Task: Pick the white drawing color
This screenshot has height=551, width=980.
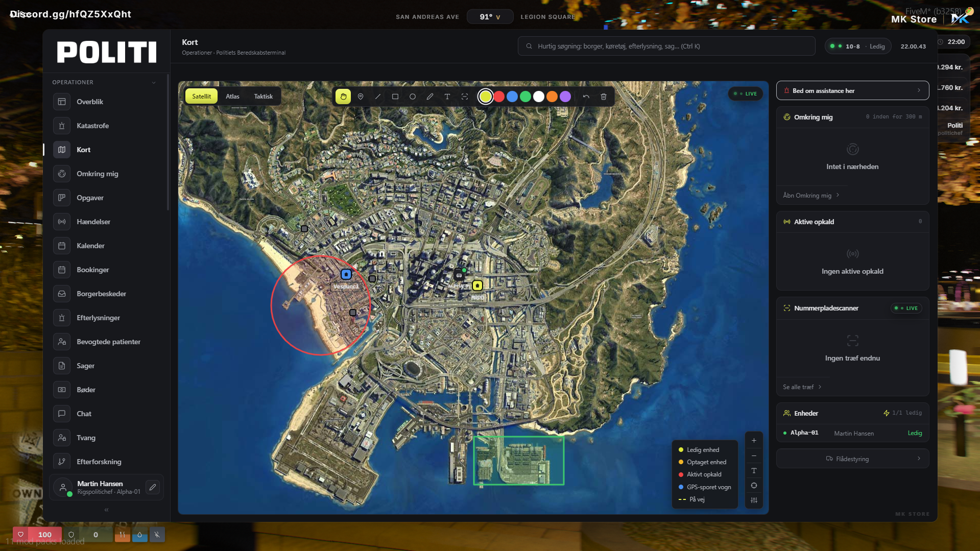Action: [539, 97]
